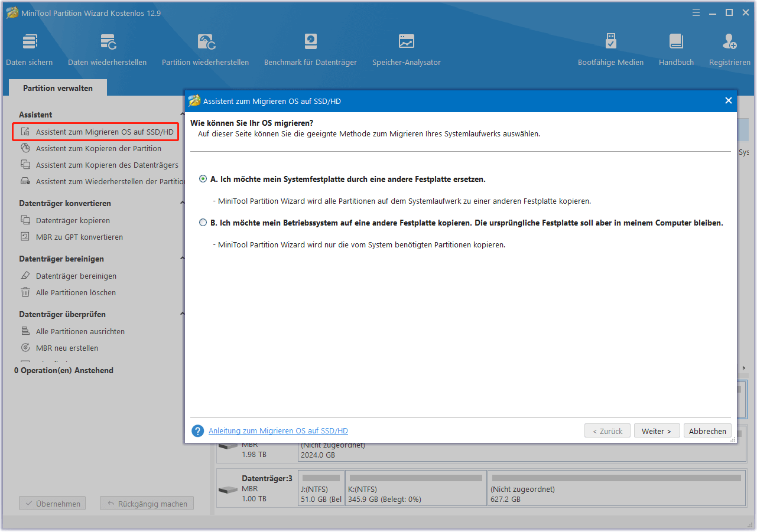Viewport: 757px width, 532px height.
Task: Click Datenträger kopieren icon
Action: [25, 220]
